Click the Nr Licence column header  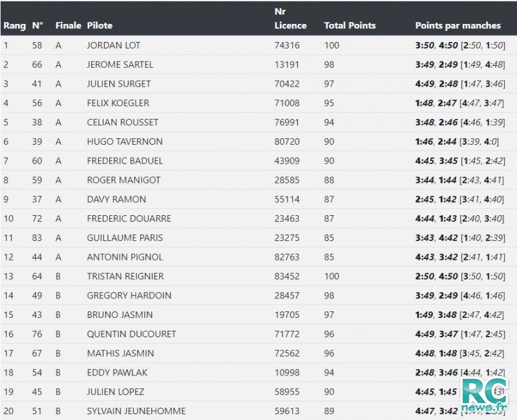[x=290, y=19]
